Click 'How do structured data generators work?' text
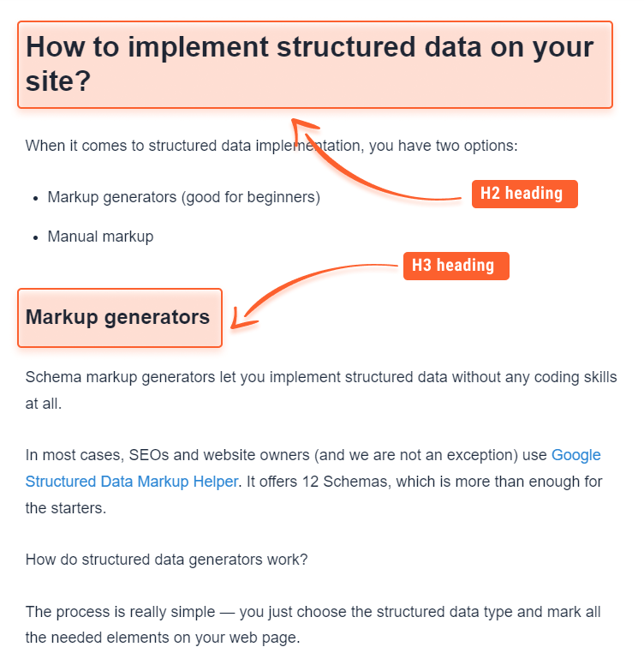 (166, 560)
